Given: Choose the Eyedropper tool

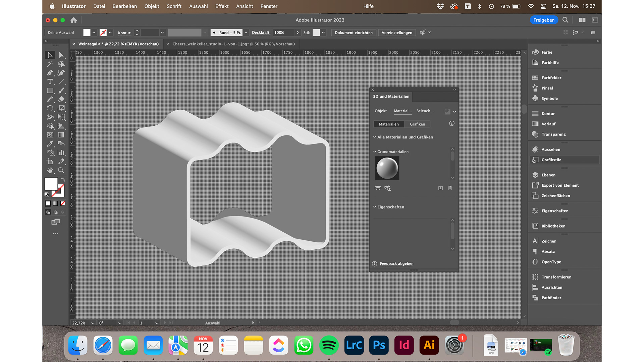Looking at the screenshot, I should 50,144.
